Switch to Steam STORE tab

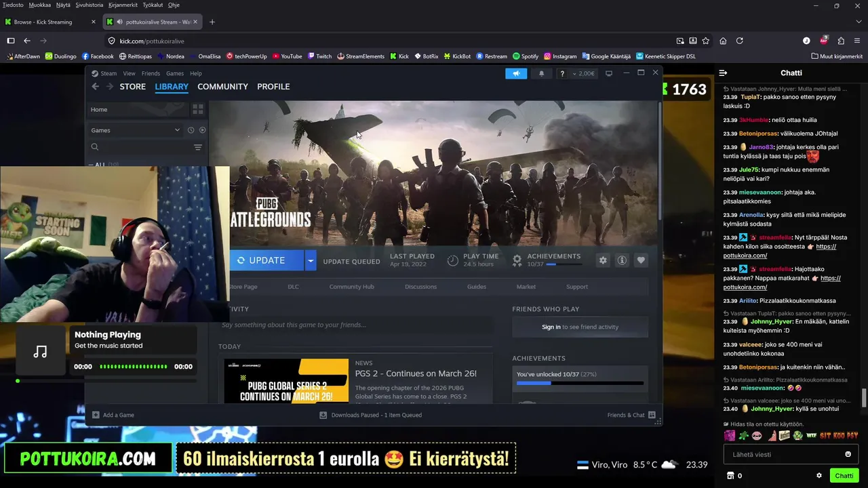point(133,87)
